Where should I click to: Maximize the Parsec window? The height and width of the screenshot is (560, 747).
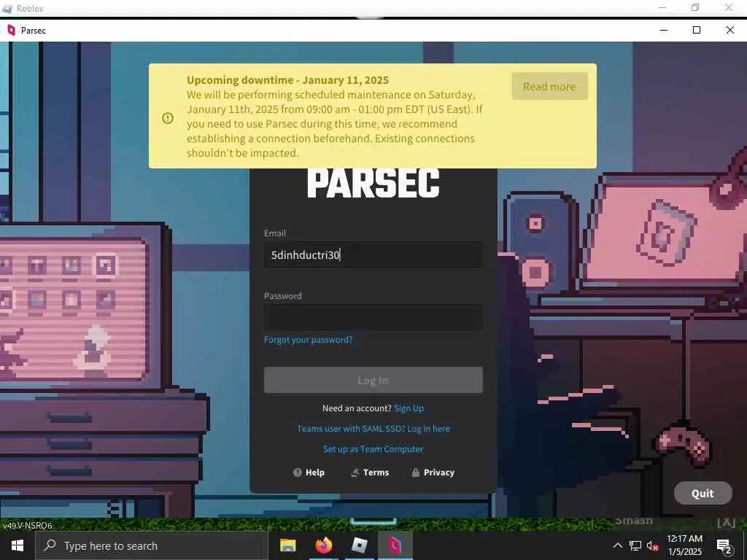(697, 30)
